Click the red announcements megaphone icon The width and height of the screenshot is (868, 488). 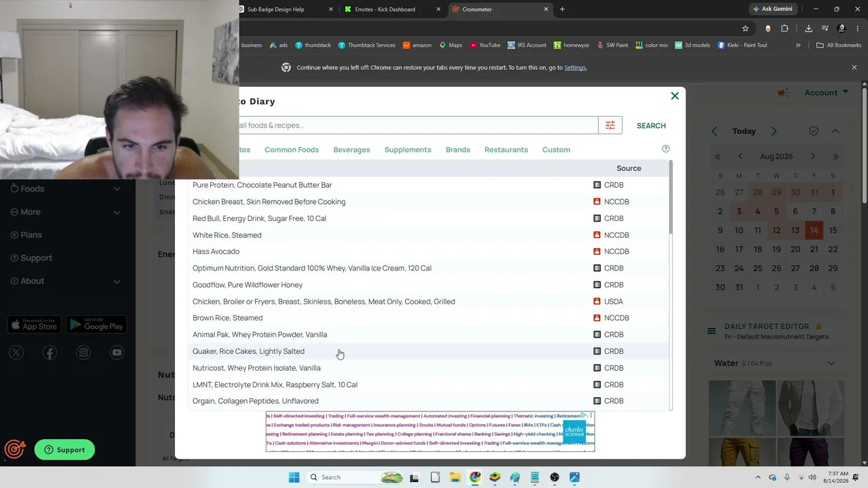783,93
